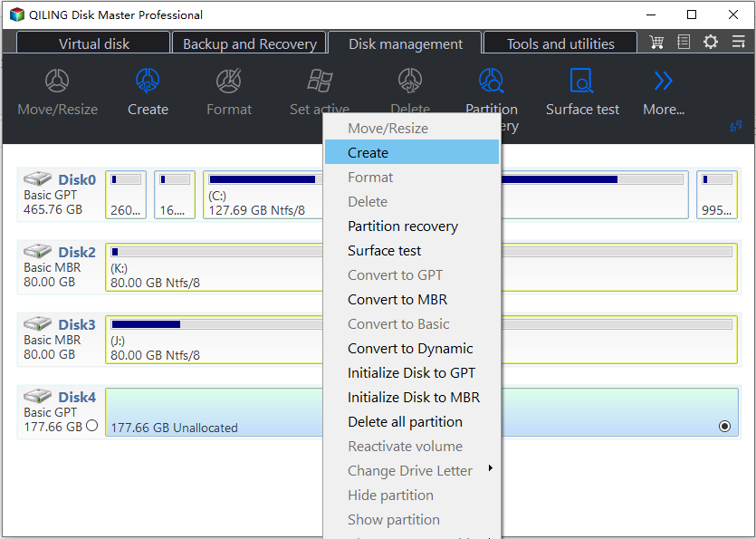The height and width of the screenshot is (539, 756).
Task: Click the K: partition usage bar
Action: pyautogui.click(x=217, y=252)
